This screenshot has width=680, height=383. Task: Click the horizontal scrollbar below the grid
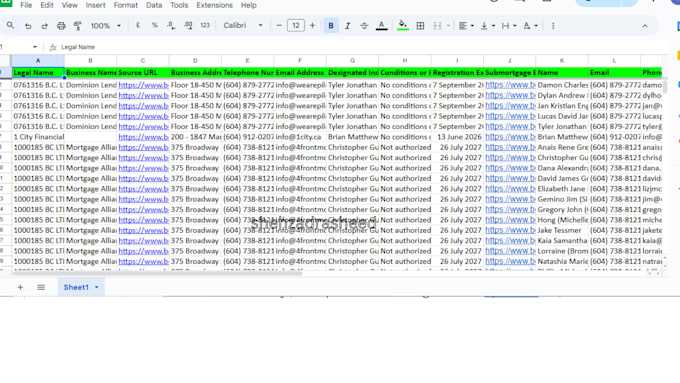(157, 273)
